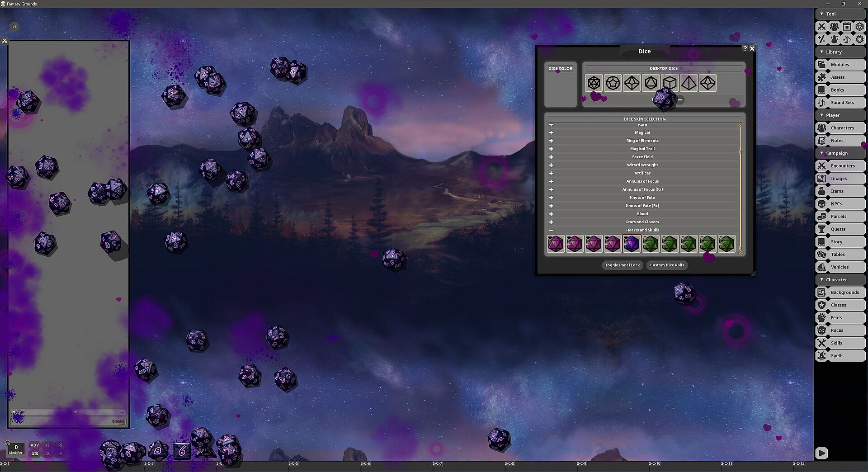Open Quests in the Campaign sidebar
Image resolution: width=868 pixels, height=472 pixels.
click(x=840, y=229)
